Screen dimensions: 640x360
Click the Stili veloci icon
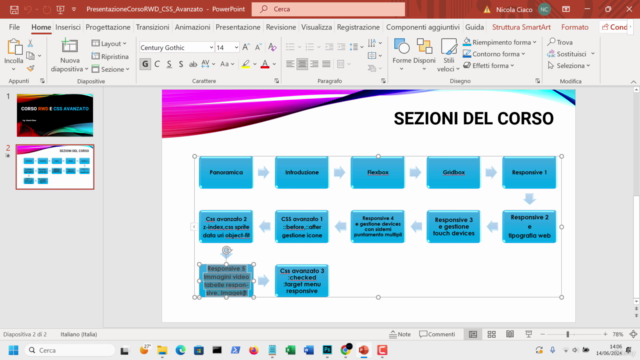[449, 47]
